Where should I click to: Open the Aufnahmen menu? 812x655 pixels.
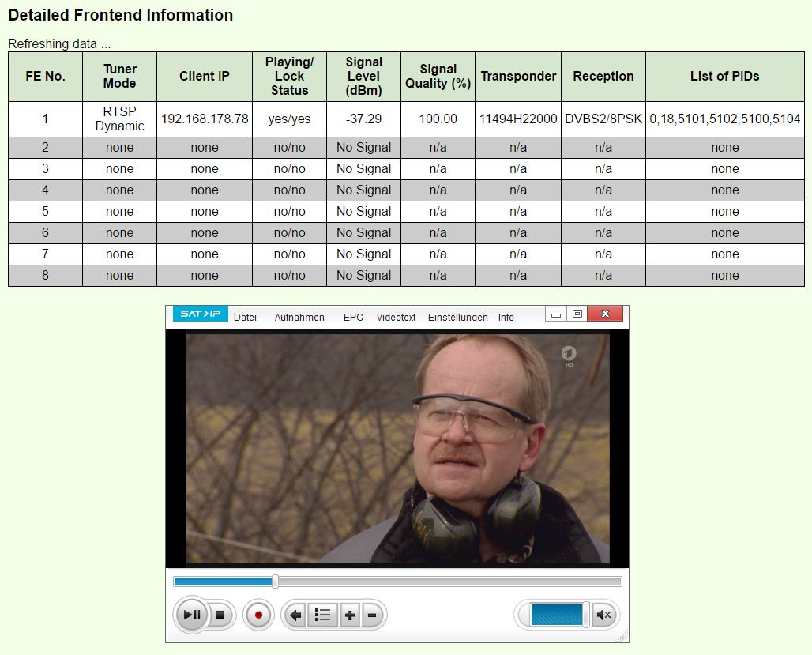pos(299,317)
